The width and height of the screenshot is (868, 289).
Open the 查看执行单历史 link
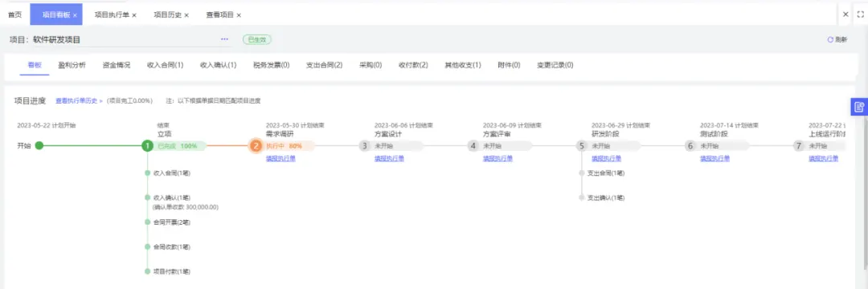pos(79,101)
